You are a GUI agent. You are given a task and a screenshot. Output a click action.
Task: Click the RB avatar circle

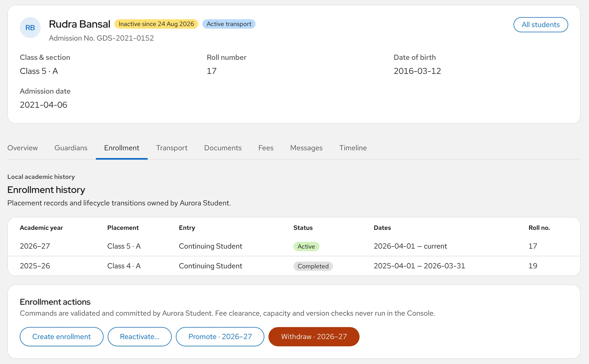pyautogui.click(x=30, y=28)
